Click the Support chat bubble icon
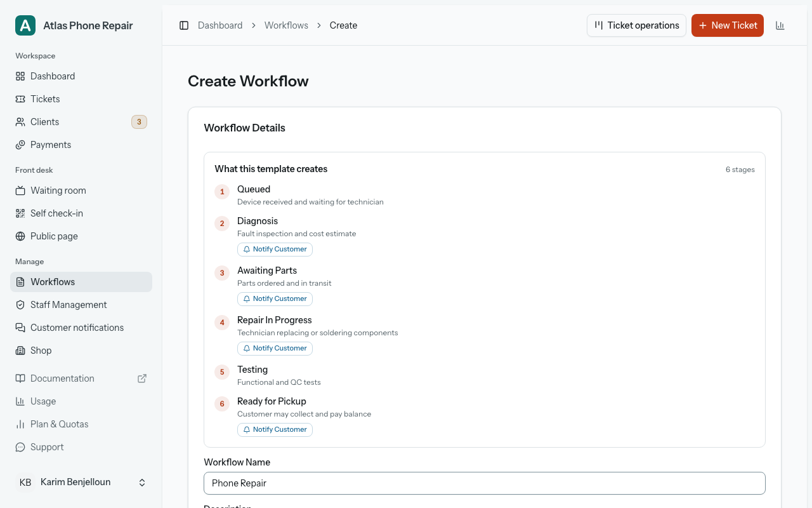812x508 pixels. coord(20,447)
